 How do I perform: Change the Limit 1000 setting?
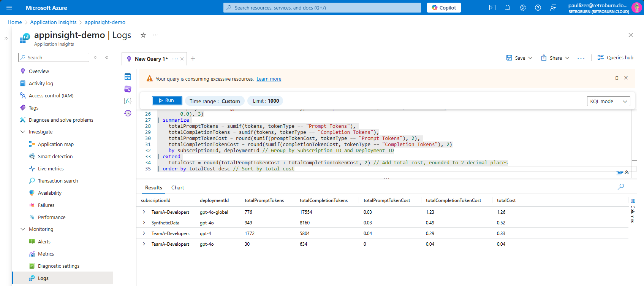pos(266,101)
